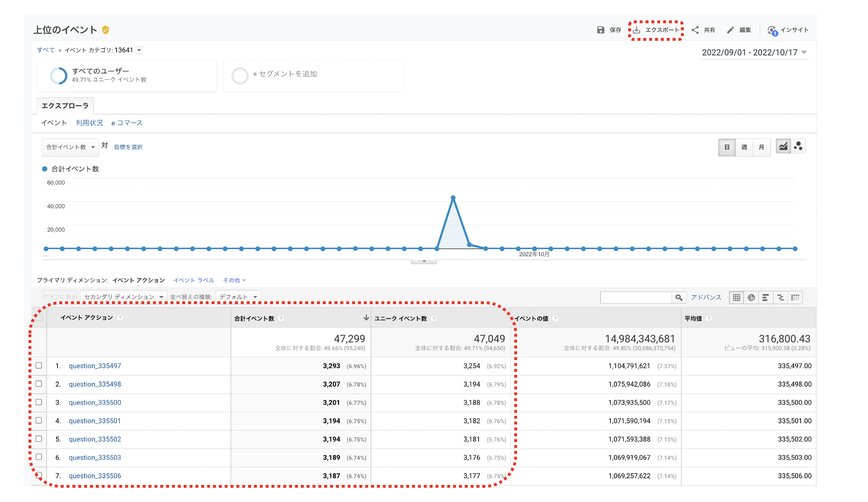Open the question_335498 event action link
Viewport: 868px width, 502px height.
click(x=95, y=384)
